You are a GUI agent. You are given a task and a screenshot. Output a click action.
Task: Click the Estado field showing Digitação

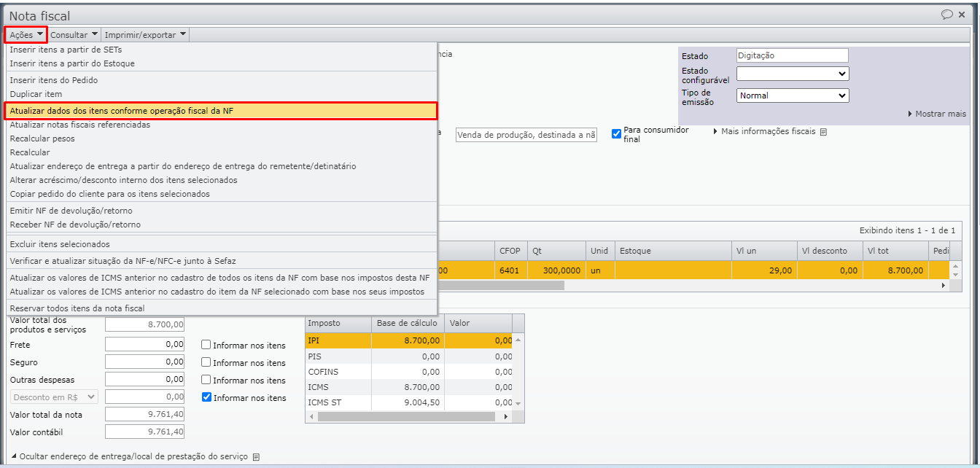coord(793,55)
